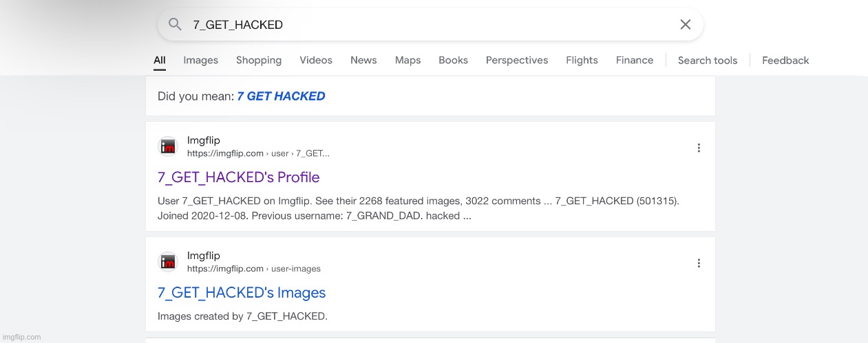Click the Feedback link
The width and height of the screenshot is (868, 343).
pyautogui.click(x=785, y=60)
